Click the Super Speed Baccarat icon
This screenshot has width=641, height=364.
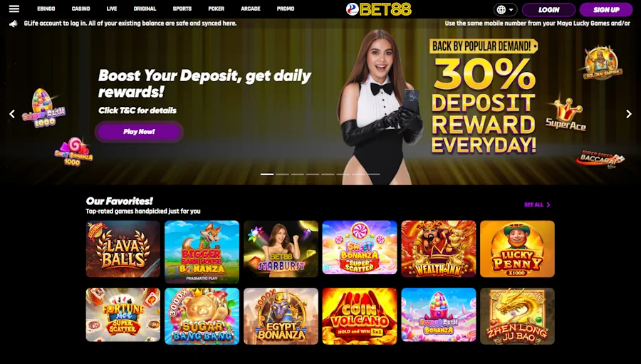pos(600,159)
